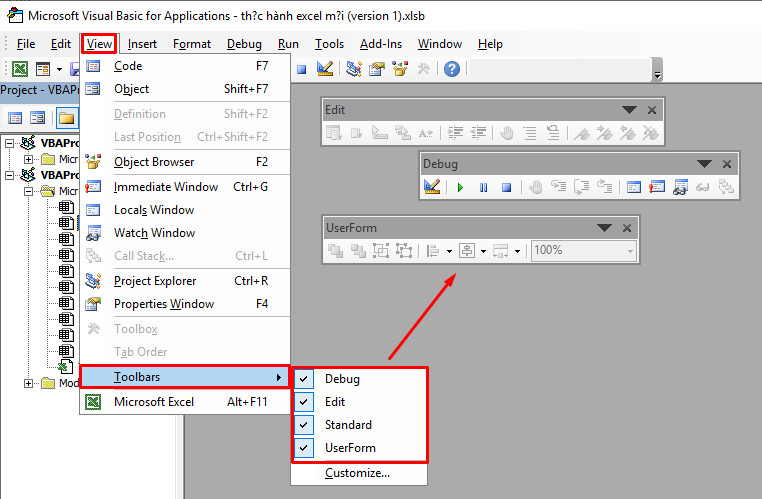
Task: Click Design Mode icon in Debug toolbar
Action: click(x=432, y=187)
